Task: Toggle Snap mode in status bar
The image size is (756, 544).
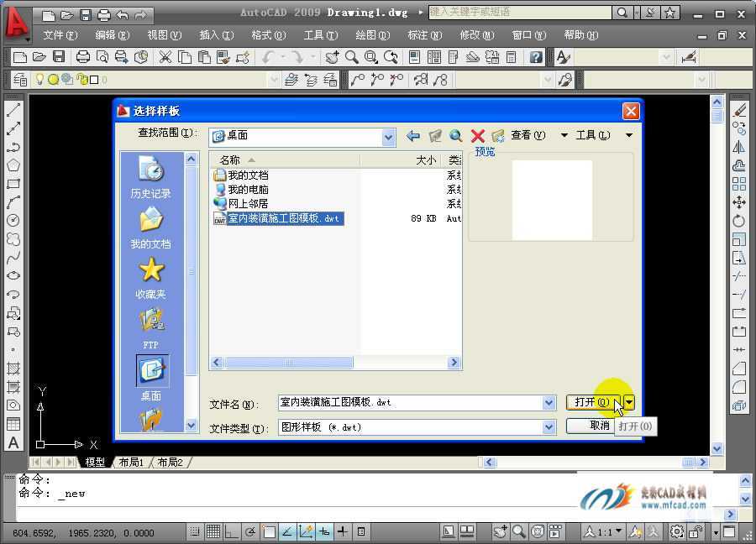Action: [x=195, y=532]
